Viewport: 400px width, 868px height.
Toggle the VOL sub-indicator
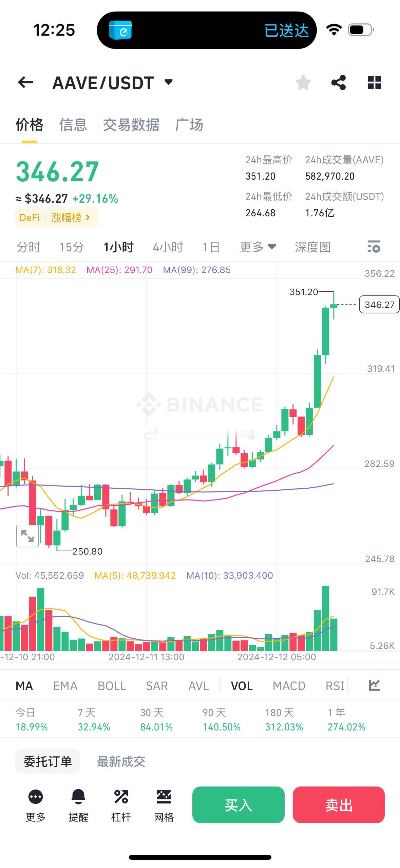click(x=242, y=686)
